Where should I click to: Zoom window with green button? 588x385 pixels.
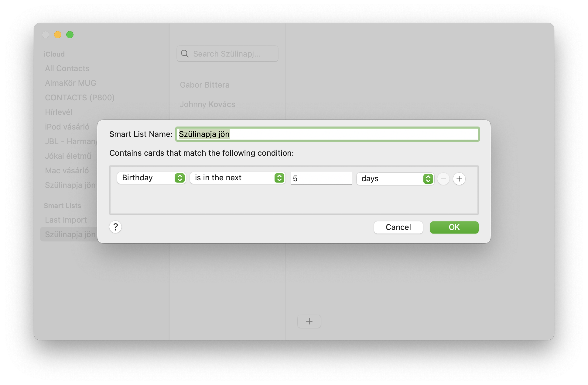coord(70,35)
